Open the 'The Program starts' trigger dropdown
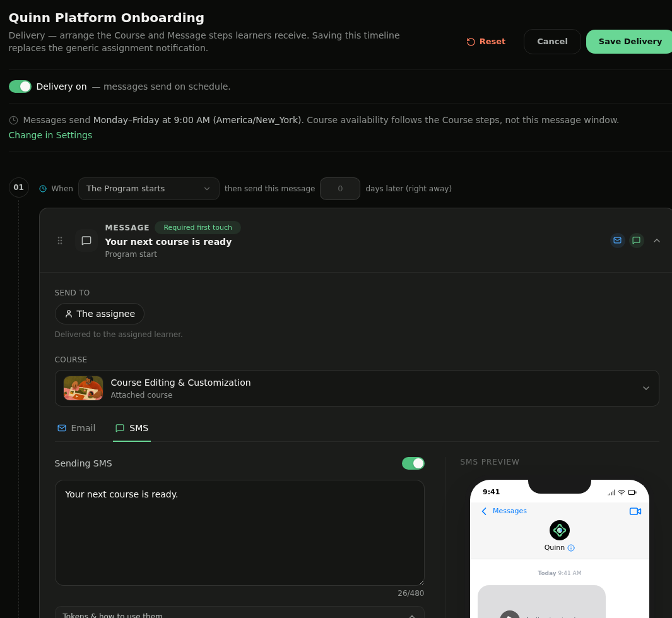672x618 pixels. point(149,189)
